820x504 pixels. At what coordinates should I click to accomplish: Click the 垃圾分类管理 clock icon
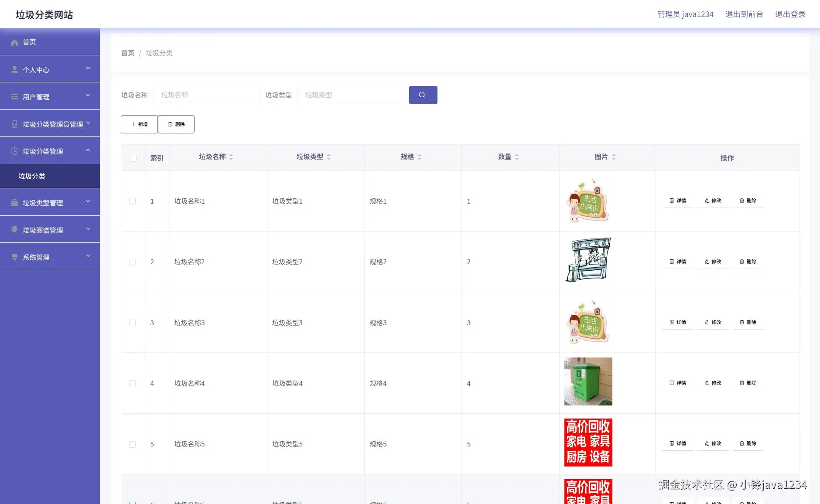tap(14, 151)
